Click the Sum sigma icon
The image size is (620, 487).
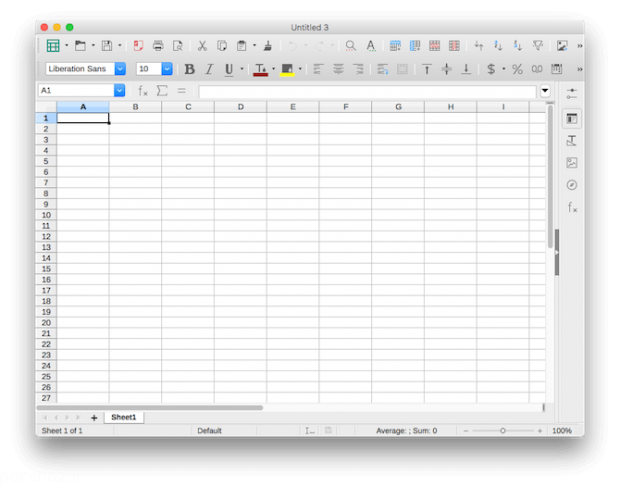162,91
